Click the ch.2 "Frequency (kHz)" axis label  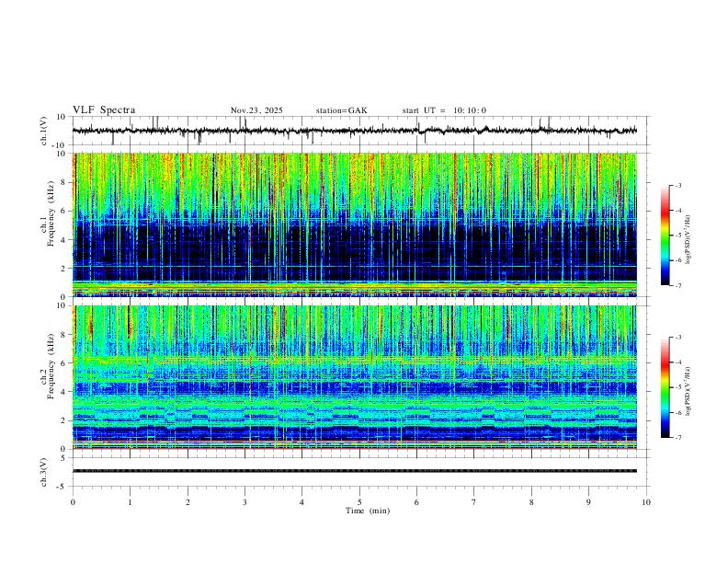[x=51, y=366]
